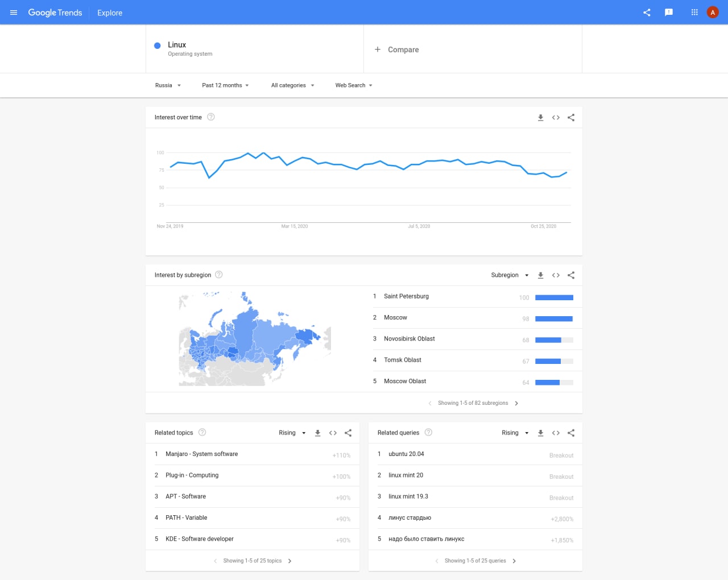Go to previous page of related queries
Image resolution: width=728 pixels, height=580 pixels.
(437, 561)
